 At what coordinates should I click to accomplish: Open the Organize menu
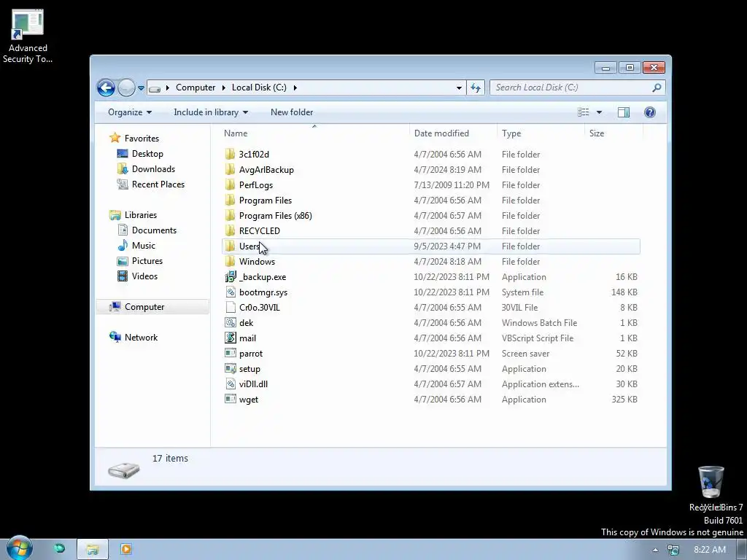point(130,112)
